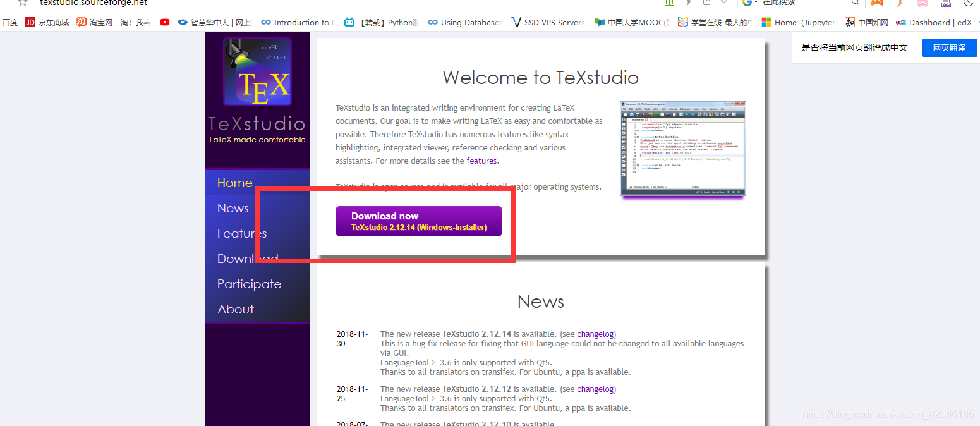The width and height of the screenshot is (980, 426).
Task: Open the SSD VPS Servers bookmark
Action: pos(548,22)
